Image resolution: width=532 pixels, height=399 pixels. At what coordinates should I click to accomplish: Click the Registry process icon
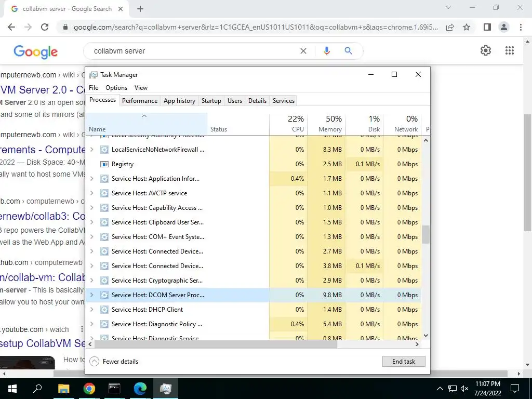[x=104, y=164]
